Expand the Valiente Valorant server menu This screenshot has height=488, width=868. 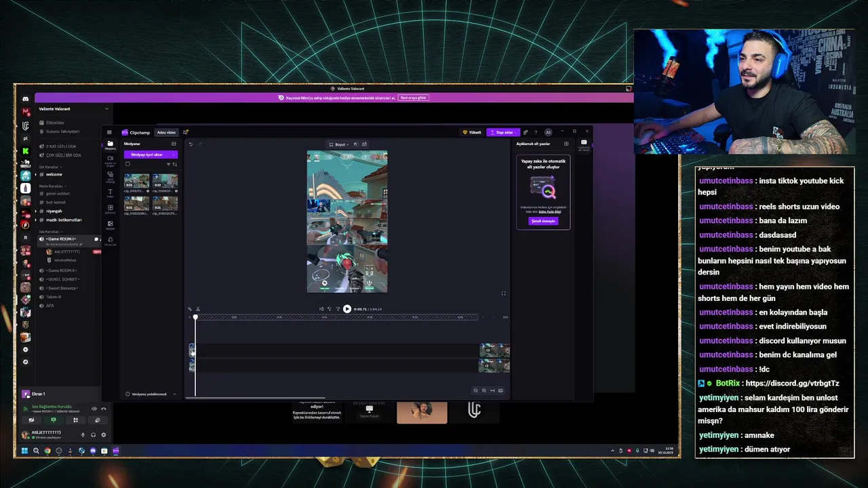(106, 108)
